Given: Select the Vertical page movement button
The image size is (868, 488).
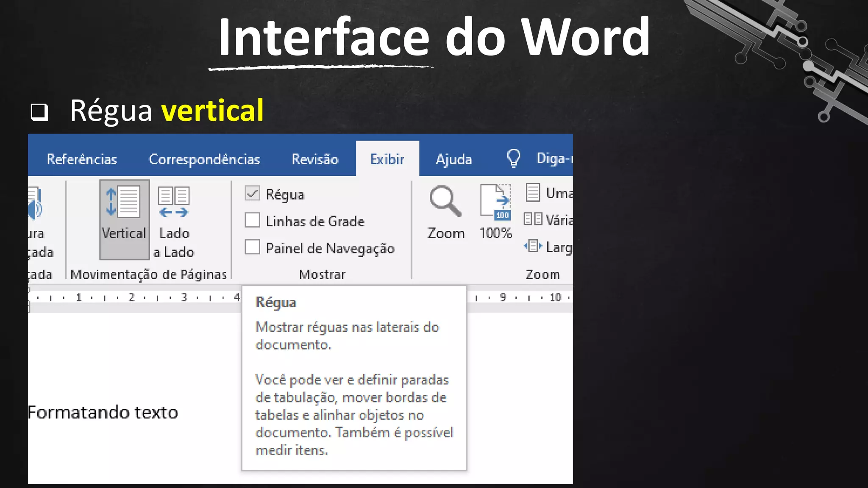Looking at the screenshot, I should pyautogui.click(x=124, y=219).
